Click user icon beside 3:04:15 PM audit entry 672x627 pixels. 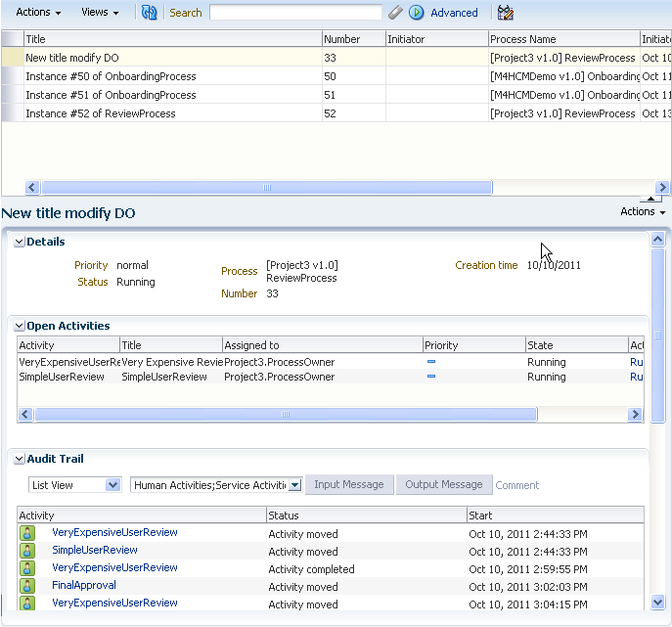pyautogui.click(x=27, y=603)
